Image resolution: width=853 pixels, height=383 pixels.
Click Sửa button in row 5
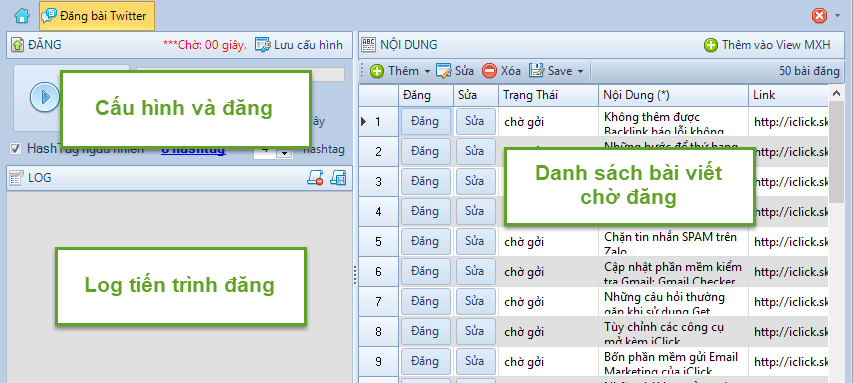[x=475, y=241]
